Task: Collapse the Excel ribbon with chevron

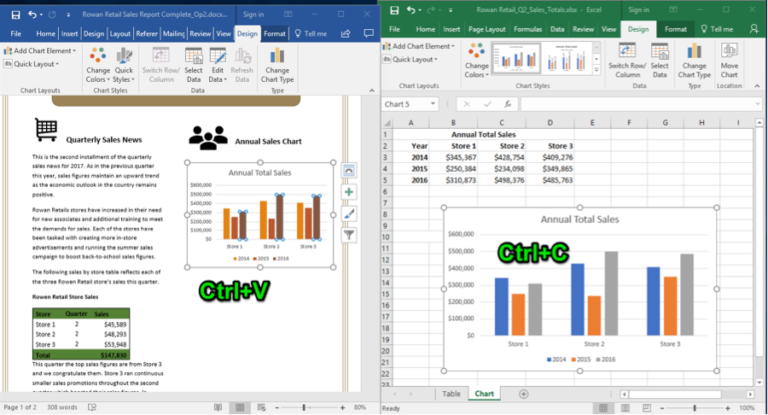Action: click(x=757, y=86)
